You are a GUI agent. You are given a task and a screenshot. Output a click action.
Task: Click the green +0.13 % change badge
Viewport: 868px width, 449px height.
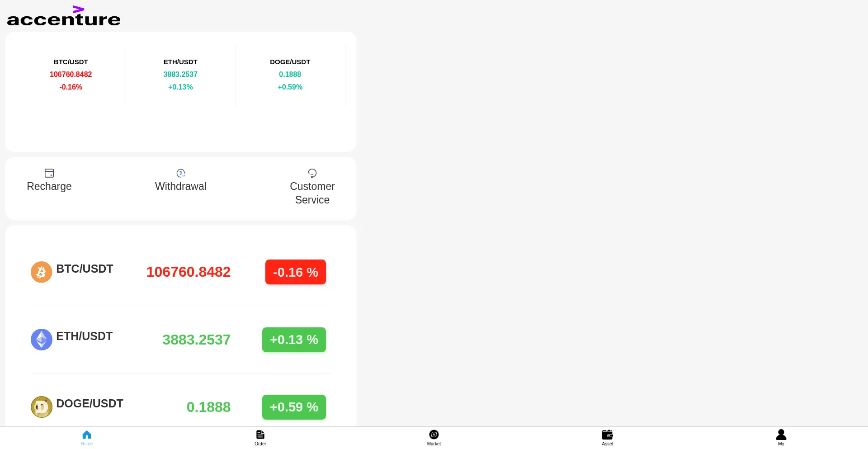[x=294, y=340]
